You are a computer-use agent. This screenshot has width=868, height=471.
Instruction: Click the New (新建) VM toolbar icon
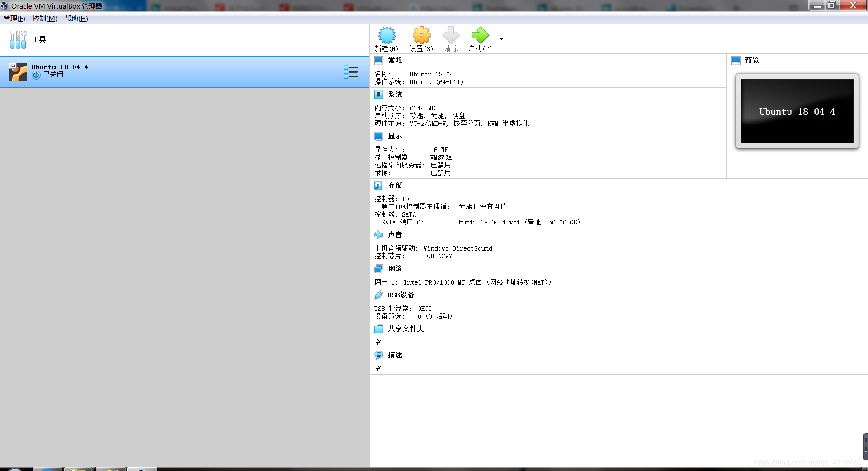click(387, 35)
